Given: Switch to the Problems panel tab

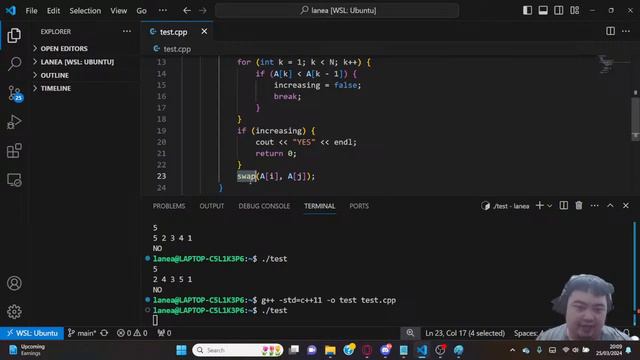Looking at the screenshot, I should point(169,206).
